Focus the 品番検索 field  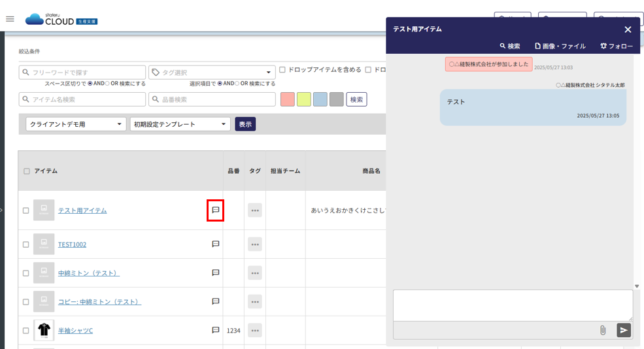(x=212, y=99)
